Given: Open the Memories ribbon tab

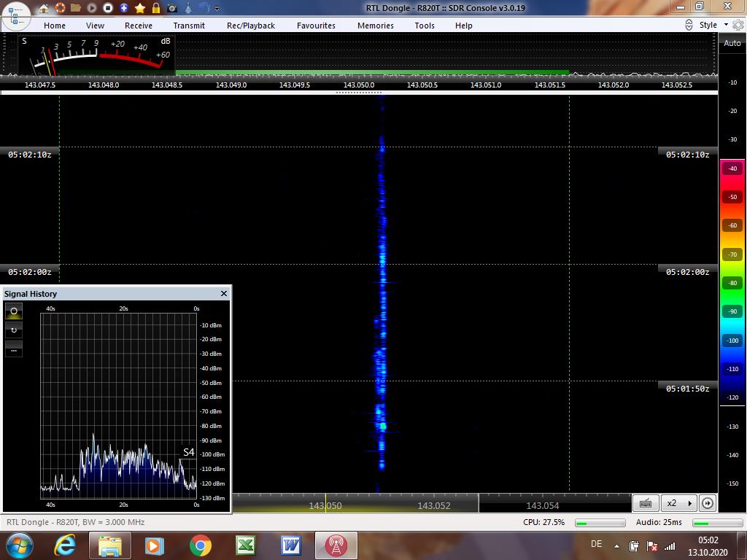Looking at the screenshot, I should [376, 26].
